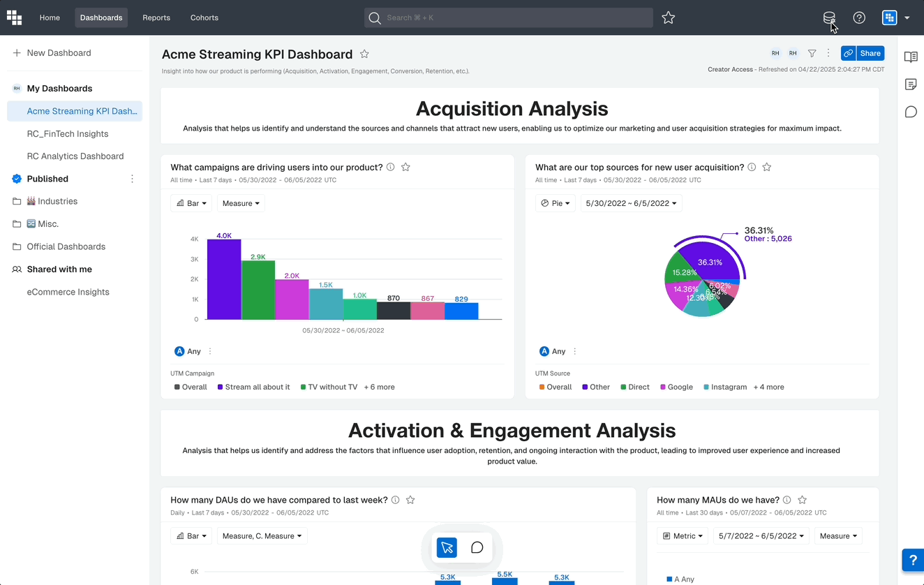This screenshot has width=924, height=585.
Task: Create a New Dashboard
Action: click(52, 53)
